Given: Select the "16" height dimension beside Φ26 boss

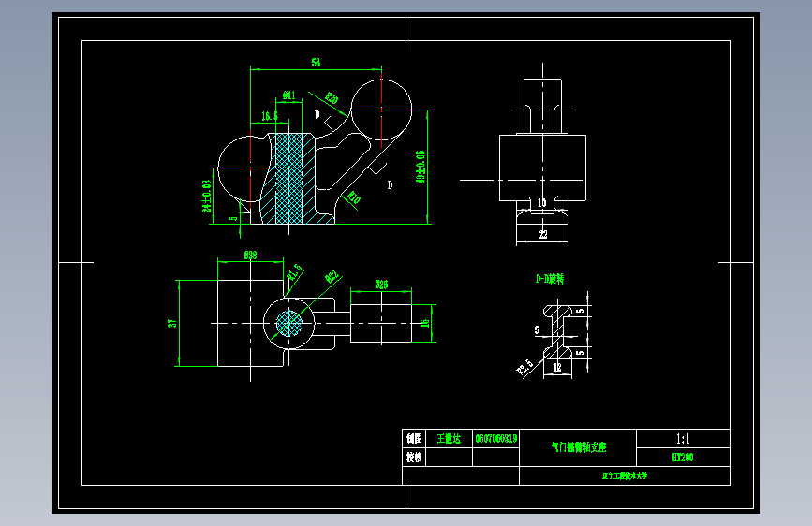Looking at the screenshot, I should point(425,323).
